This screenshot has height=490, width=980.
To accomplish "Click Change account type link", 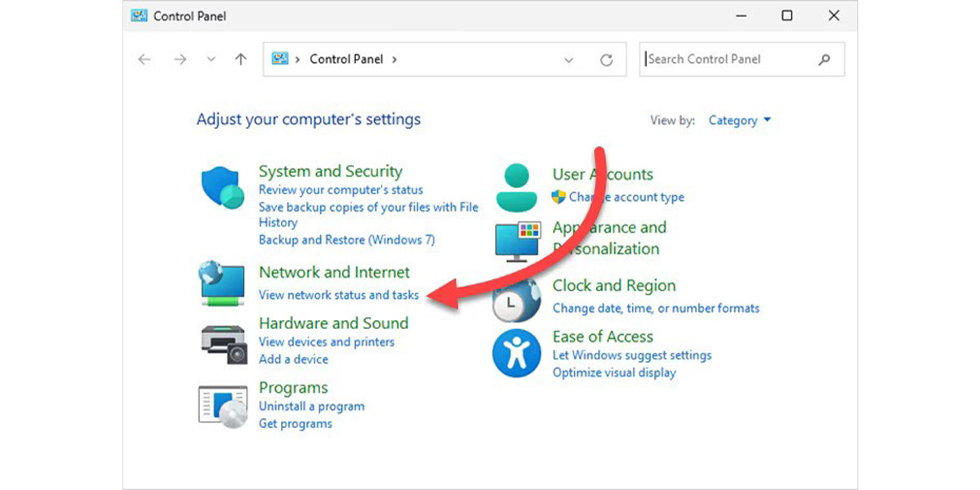I will pyautogui.click(x=626, y=197).
